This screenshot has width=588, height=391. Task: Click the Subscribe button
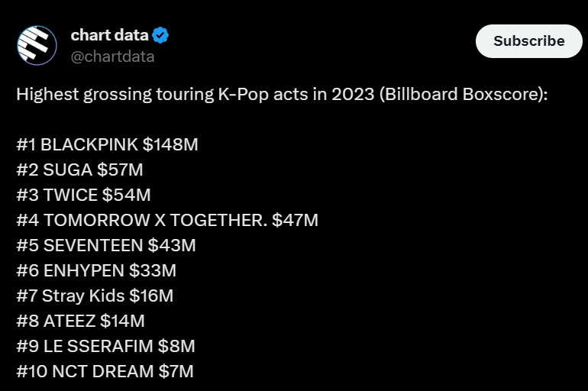pyautogui.click(x=528, y=41)
